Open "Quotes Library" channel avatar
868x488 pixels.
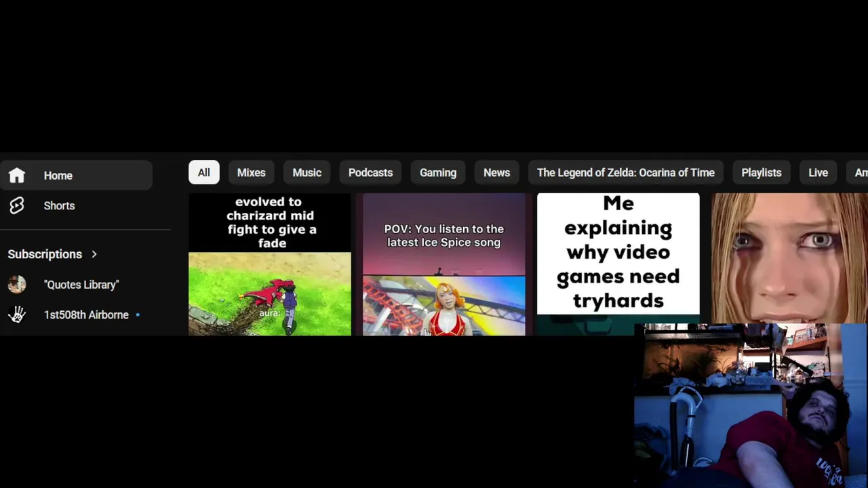pyautogui.click(x=17, y=285)
